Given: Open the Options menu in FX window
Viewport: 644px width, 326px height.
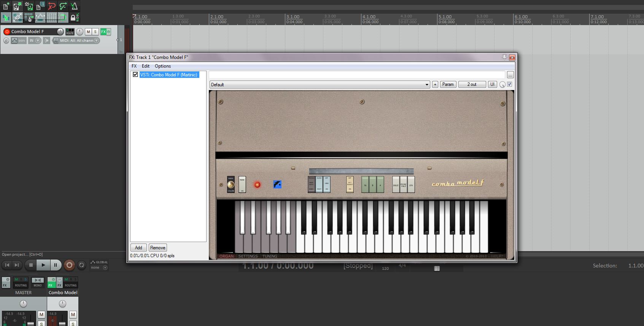Looking at the screenshot, I should (x=163, y=66).
